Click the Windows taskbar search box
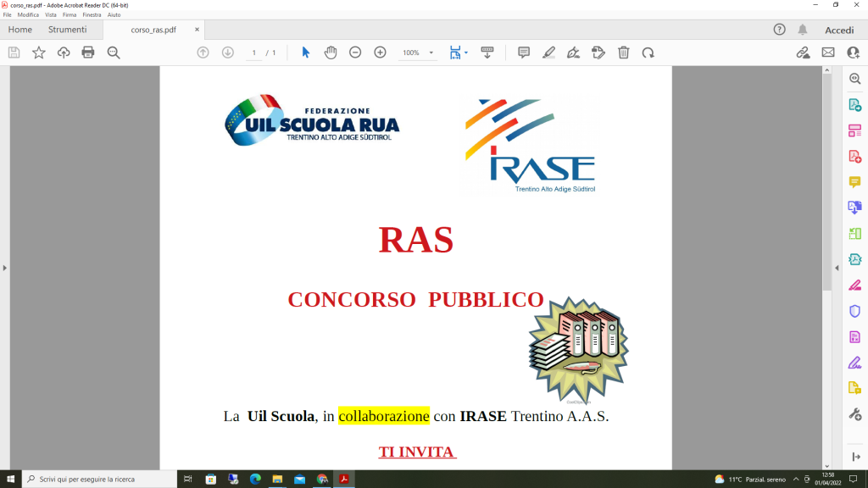 click(100, 480)
